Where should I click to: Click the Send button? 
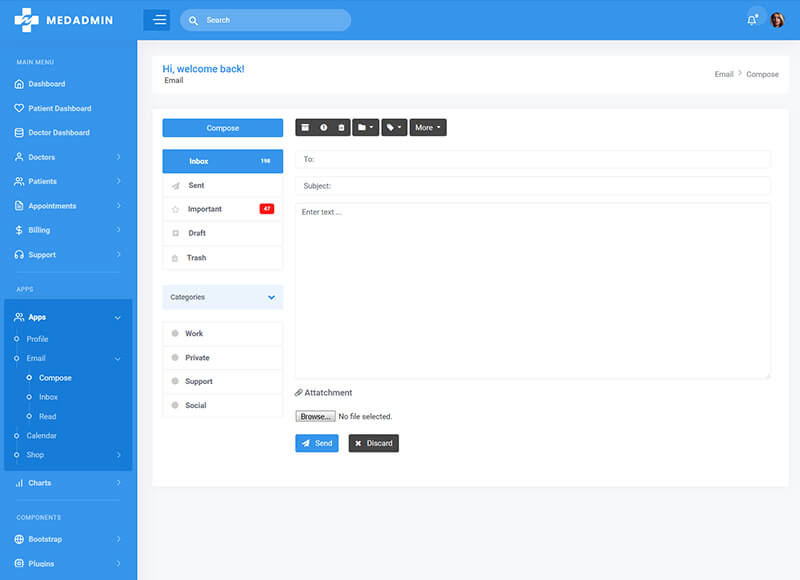[x=316, y=443]
